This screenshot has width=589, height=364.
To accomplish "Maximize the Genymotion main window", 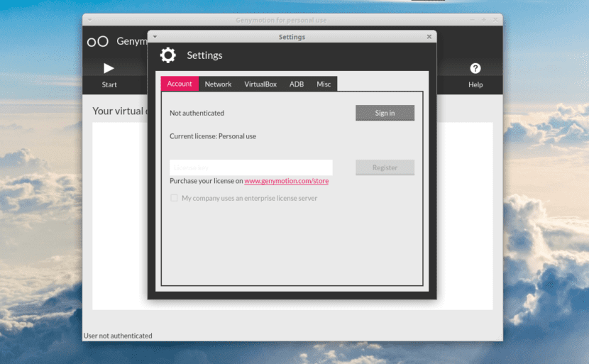I will pos(484,20).
